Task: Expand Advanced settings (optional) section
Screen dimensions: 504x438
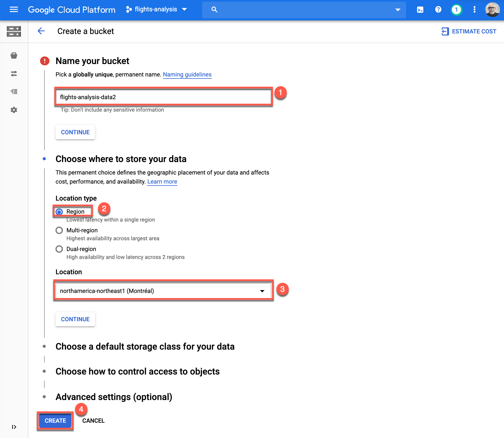Action: (x=114, y=397)
